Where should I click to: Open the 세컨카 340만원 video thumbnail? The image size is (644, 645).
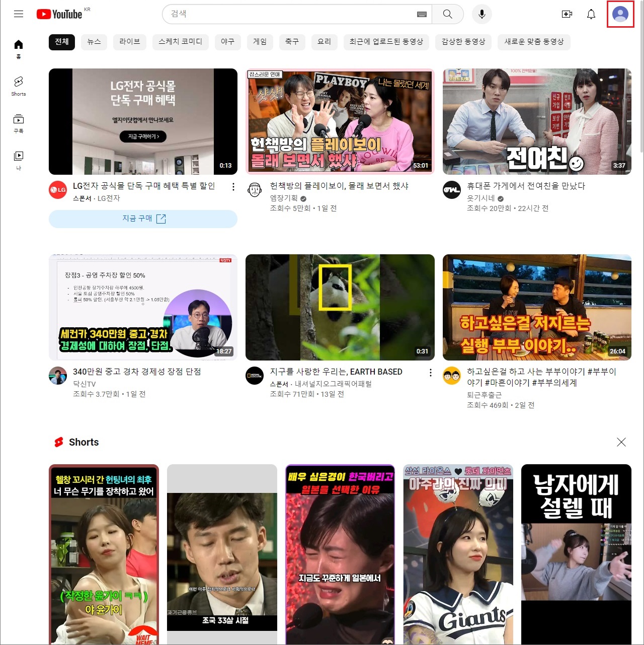(143, 307)
